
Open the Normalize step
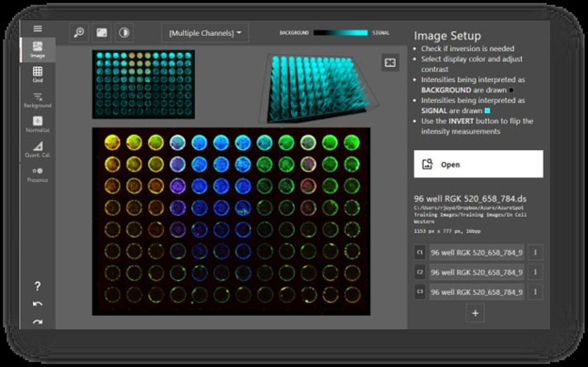(38, 125)
